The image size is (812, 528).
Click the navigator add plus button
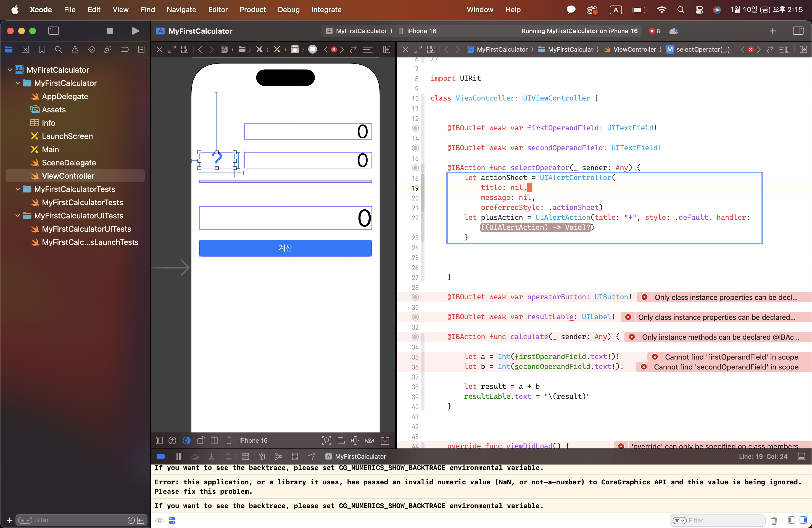click(10, 520)
